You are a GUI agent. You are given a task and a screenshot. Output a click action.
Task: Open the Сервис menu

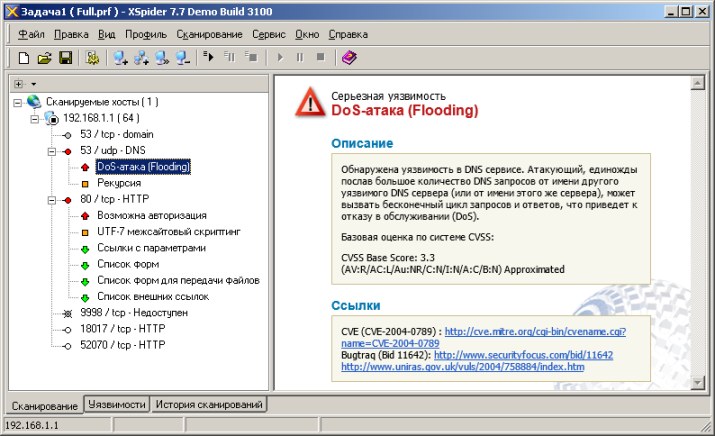[x=269, y=34]
